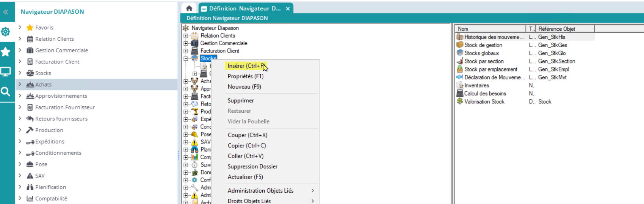Click the magnifier search icon in sidebar strip
Screen dimensions: 644x204
6,91
